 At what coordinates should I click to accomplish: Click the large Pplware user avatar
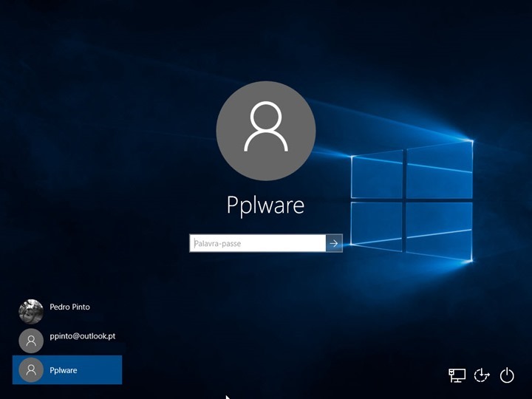[x=266, y=131]
